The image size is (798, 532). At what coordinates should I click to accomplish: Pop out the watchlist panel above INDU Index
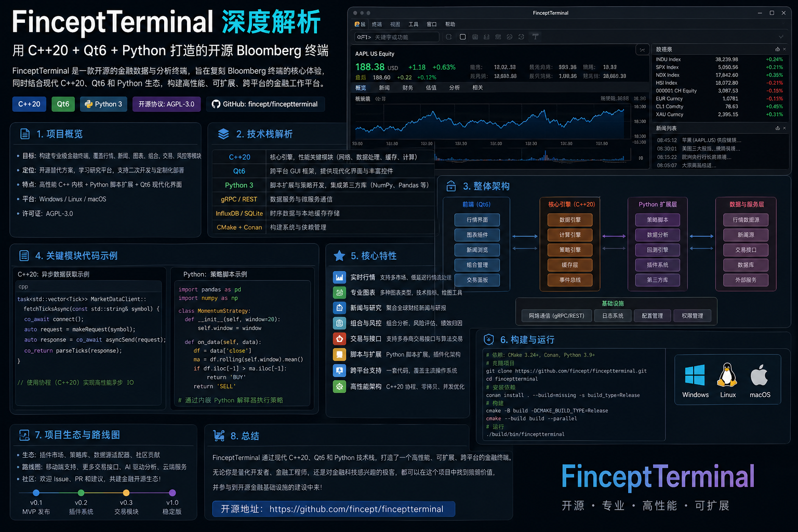click(x=777, y=49)
